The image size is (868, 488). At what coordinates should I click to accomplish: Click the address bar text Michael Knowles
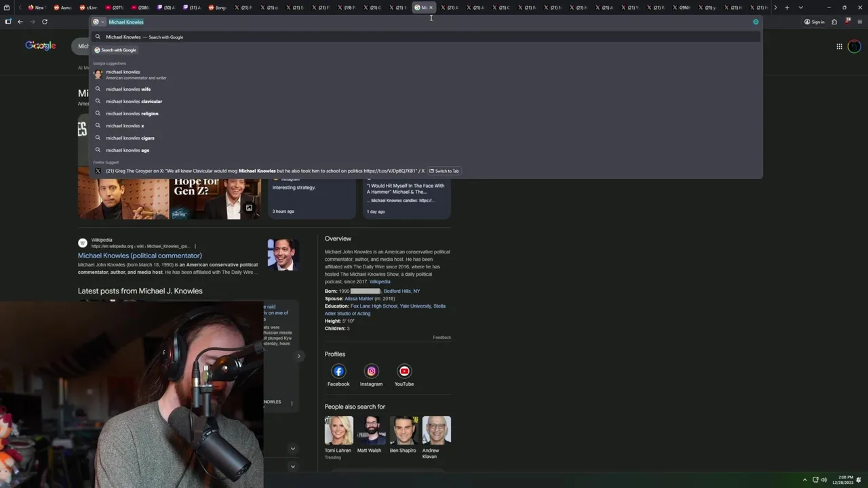[x=126, y=22]
